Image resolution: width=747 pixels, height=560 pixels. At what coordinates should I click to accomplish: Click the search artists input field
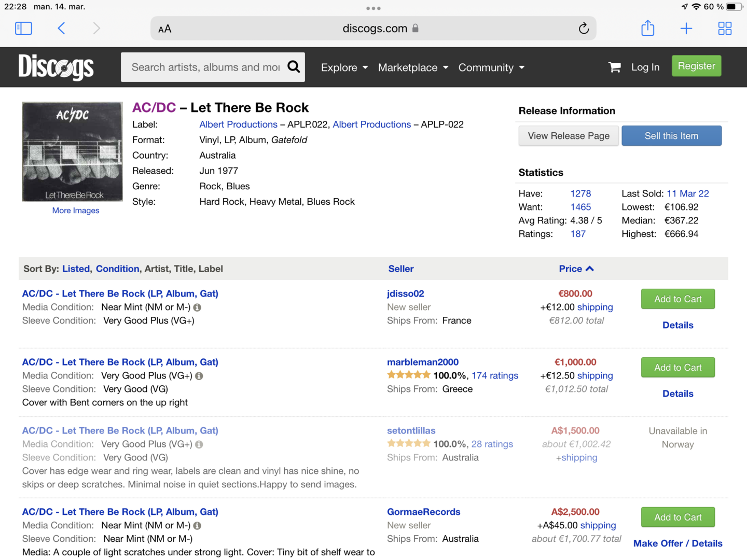pyautogui.click(x=205, y=67)
